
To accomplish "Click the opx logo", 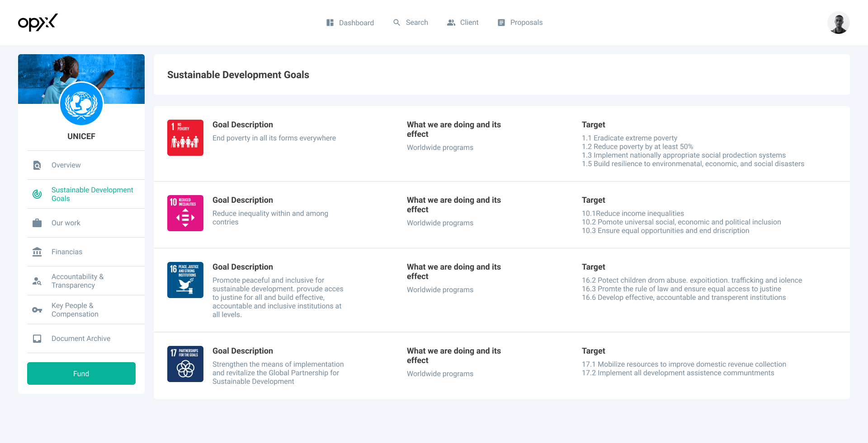I will [x=38, y=22].
